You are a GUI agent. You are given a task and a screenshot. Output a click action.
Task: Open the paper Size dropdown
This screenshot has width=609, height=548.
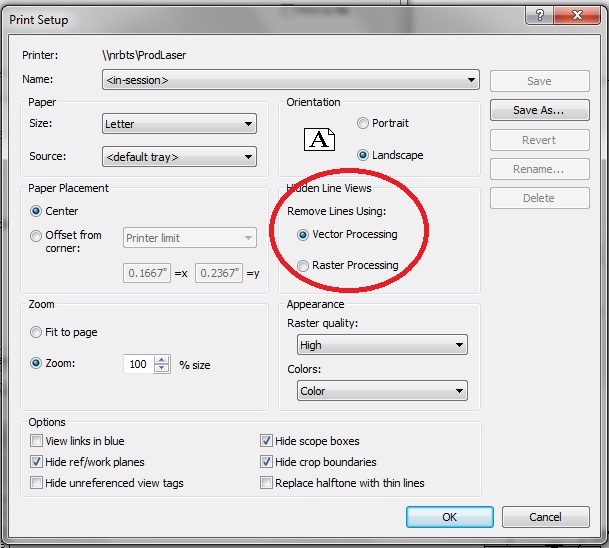(179, 124)
